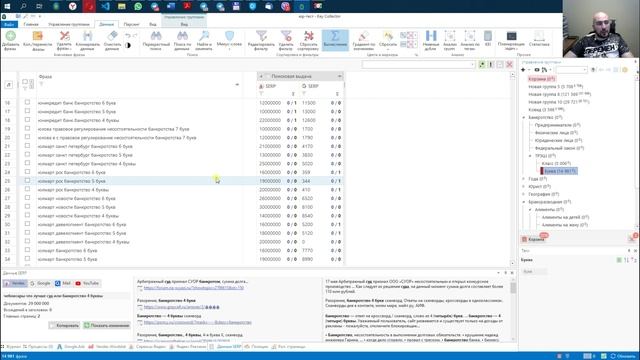Screen dimensions: 640x360
Task: Click the undo arrow in ribbon
Action: (128, 36)
